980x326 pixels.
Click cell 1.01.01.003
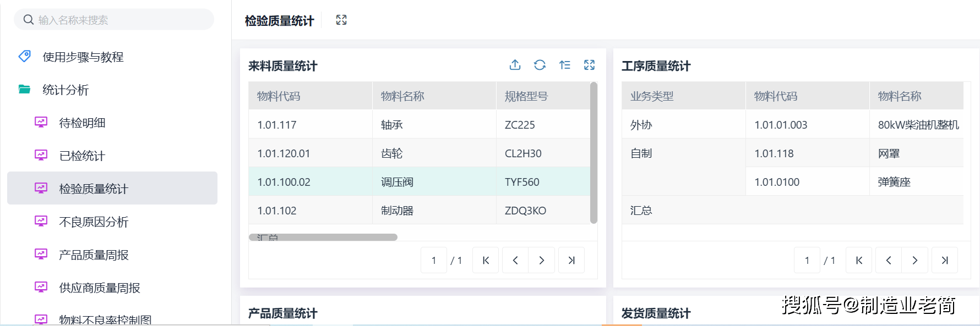[x=808, y=124]
